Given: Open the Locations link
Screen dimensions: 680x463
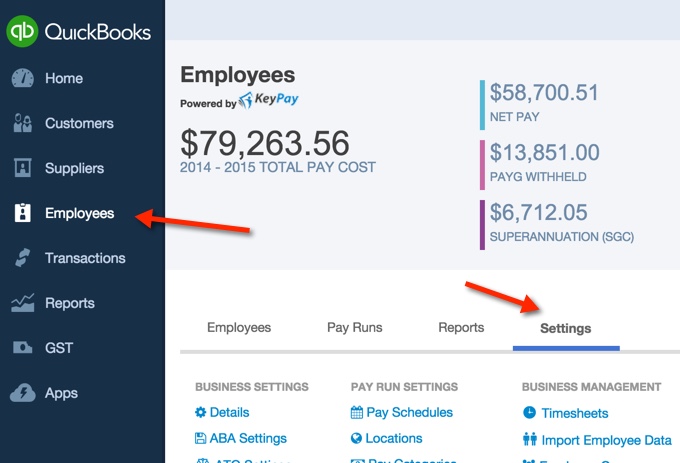Looking at the screenshot, I should 394,438.
